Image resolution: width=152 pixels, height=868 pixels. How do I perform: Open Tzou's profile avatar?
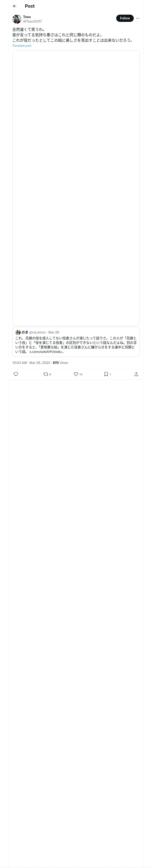[17, 19]
